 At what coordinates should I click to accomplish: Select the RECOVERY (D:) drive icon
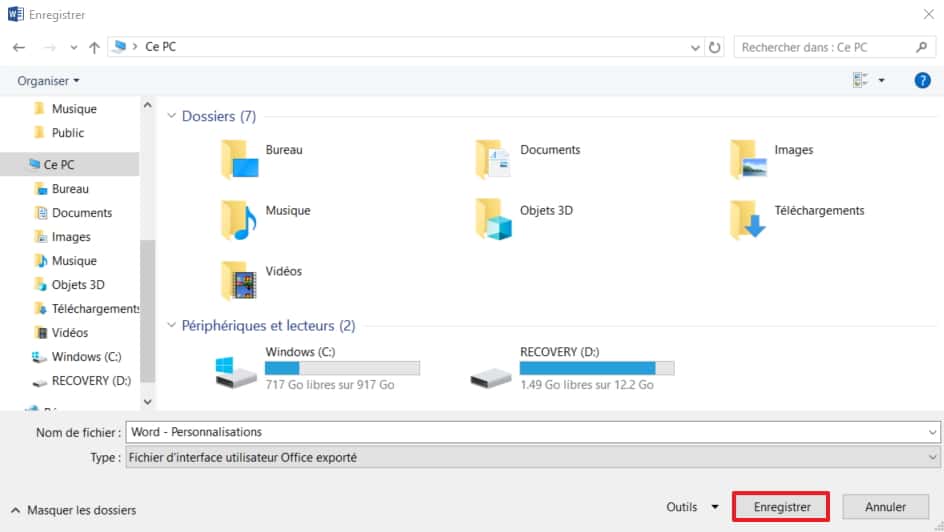pyautogui.click(x=491, y=379)
